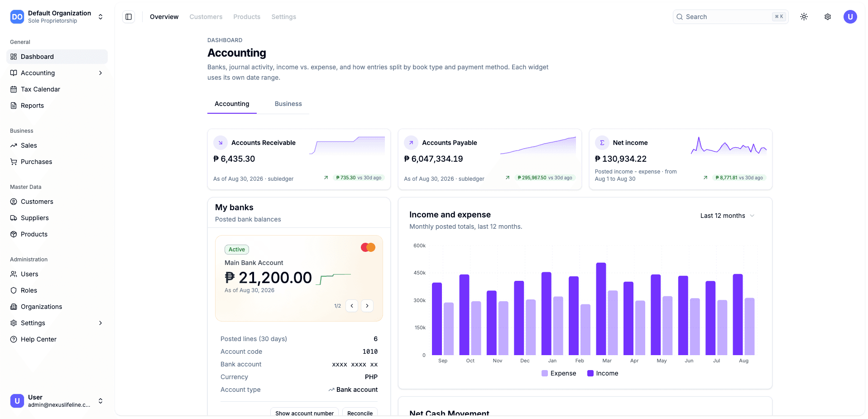Click the ₱ 735.30 vs 30d ago badge
The height and width of the screenshot is (419, 868).
[359, 178]
